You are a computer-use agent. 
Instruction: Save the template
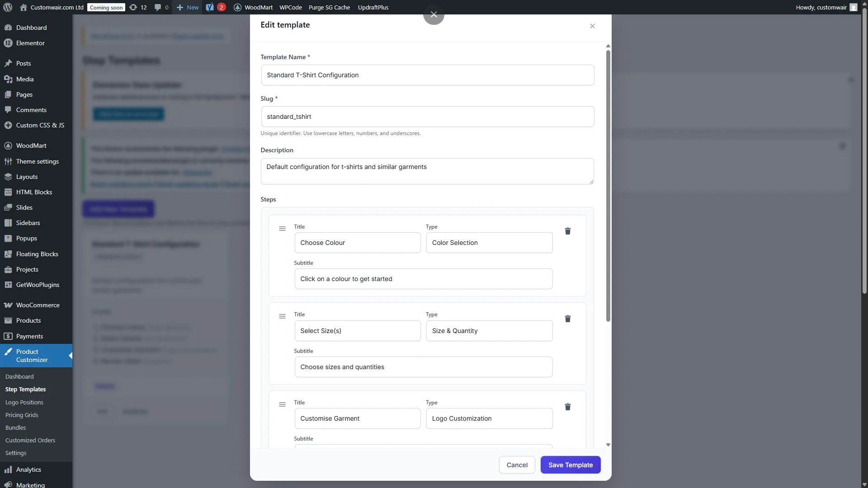pos(571,465)
